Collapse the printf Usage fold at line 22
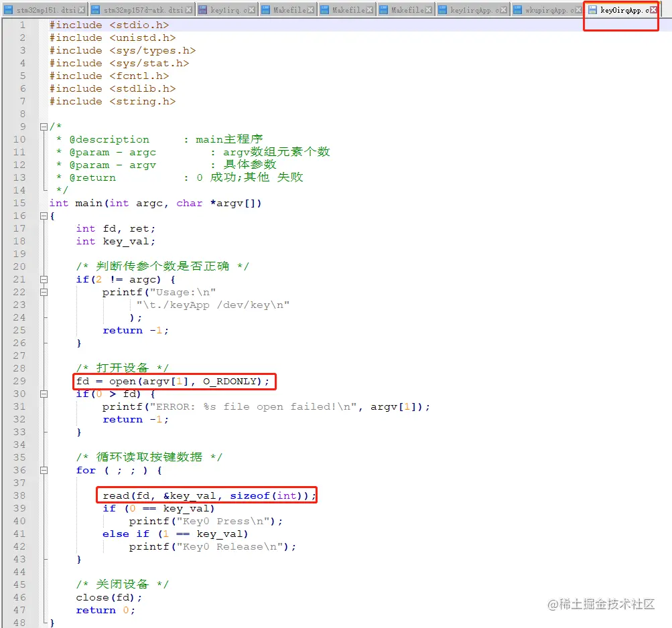This screenshot has height=628, width=672. tap(44, 292)
